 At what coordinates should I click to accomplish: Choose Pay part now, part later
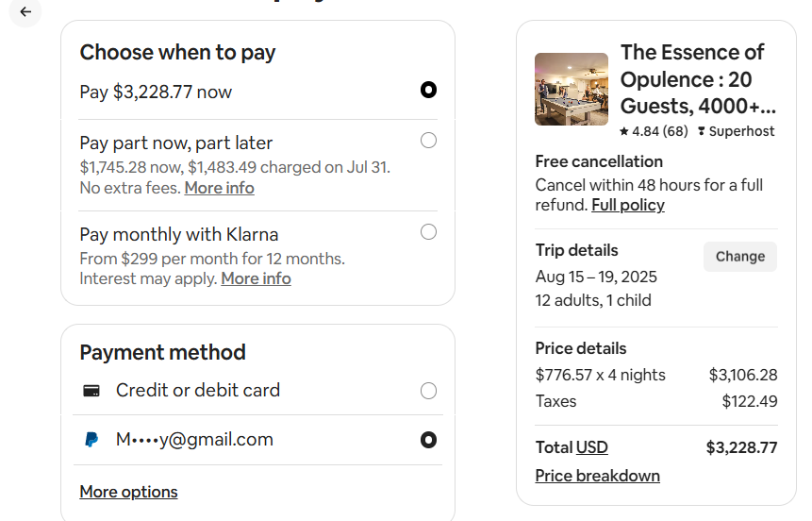pyautogui.click(x=428, y=141)
